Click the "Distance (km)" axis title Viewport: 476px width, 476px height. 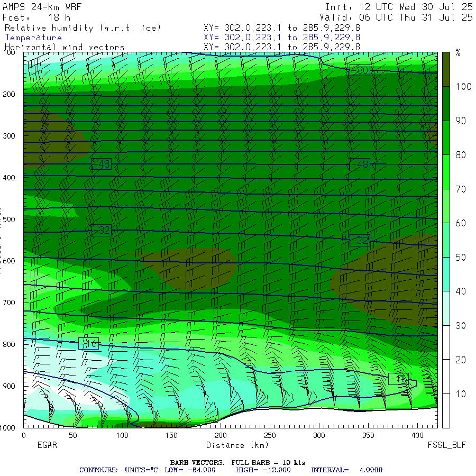(237, 445)
